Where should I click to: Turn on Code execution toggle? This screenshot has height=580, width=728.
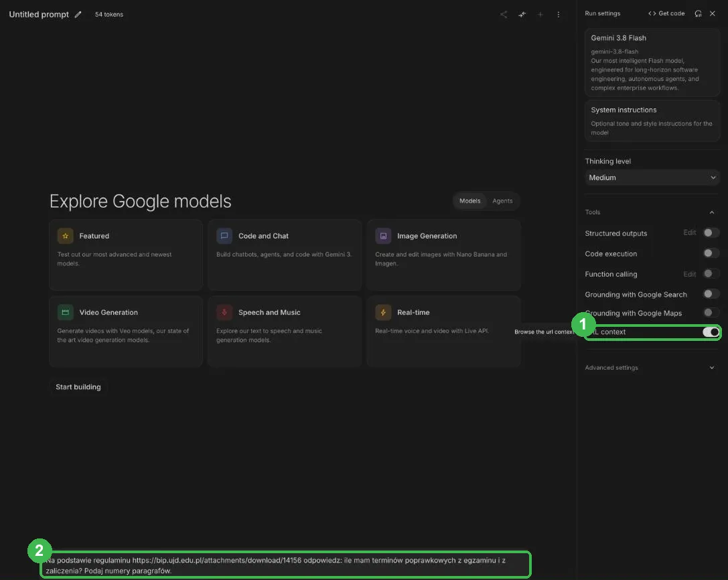[x=711, y=253]
